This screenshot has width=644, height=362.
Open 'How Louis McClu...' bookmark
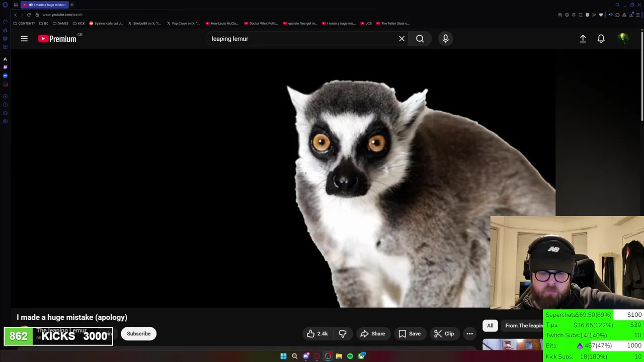[x=222, y=23]
